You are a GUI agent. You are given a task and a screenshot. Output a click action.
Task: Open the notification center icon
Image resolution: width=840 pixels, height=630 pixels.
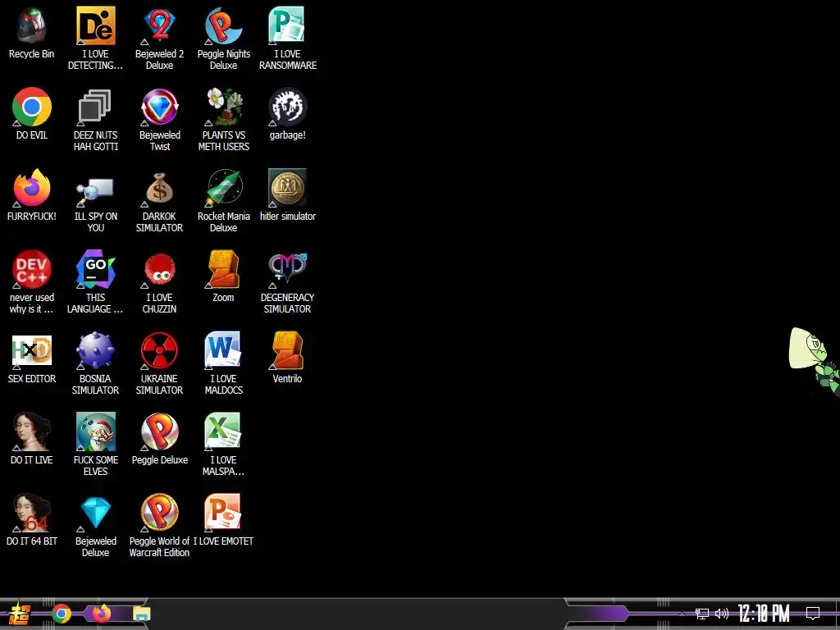(x=813, y=614)
